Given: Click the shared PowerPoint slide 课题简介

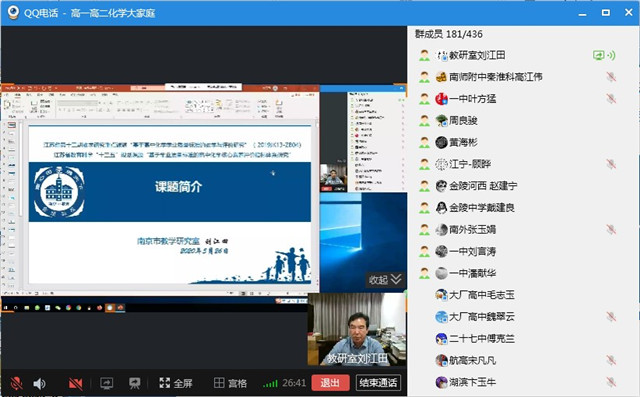Looking at the screenshot, I should [x=170, y=204].
